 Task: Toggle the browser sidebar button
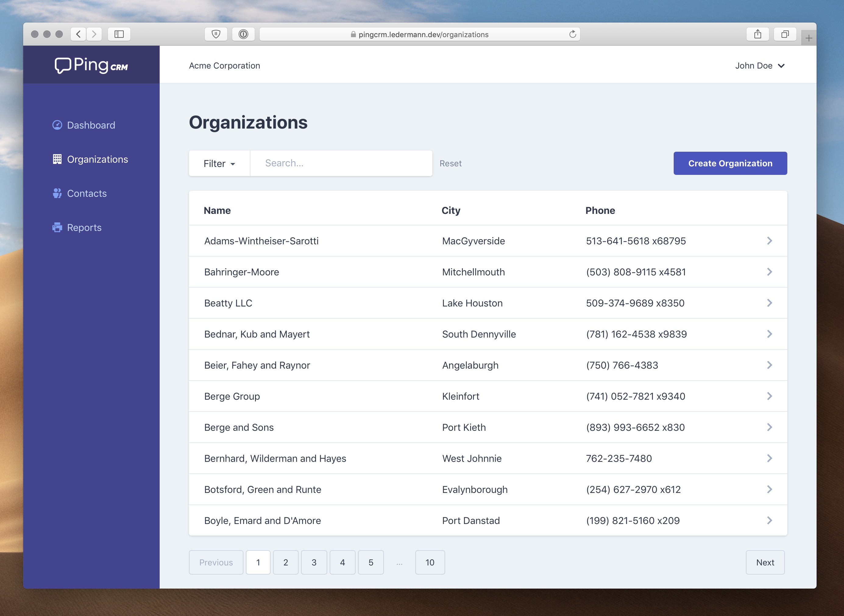coord(119,34)
